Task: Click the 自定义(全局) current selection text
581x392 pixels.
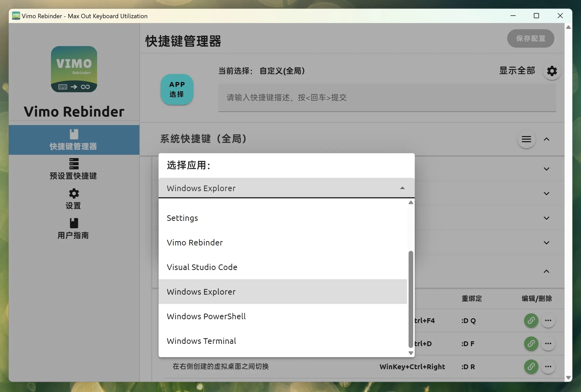Action: [282, 71]
